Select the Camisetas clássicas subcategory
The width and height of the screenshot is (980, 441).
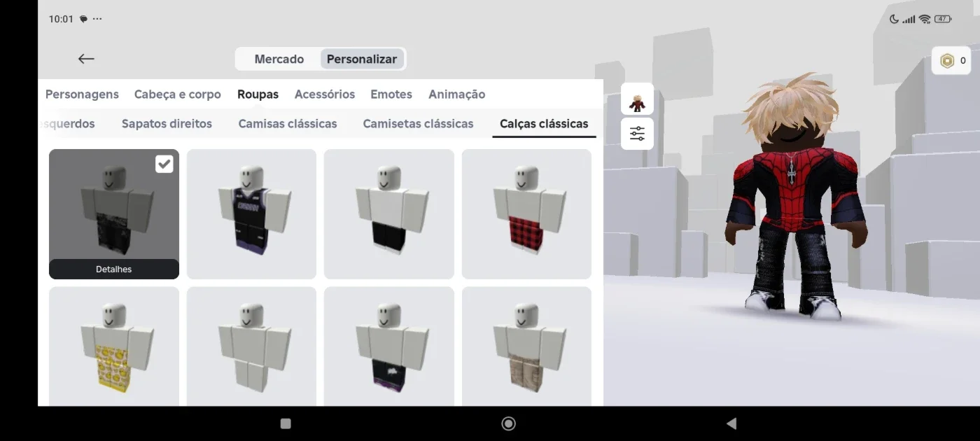coord(418,123)
